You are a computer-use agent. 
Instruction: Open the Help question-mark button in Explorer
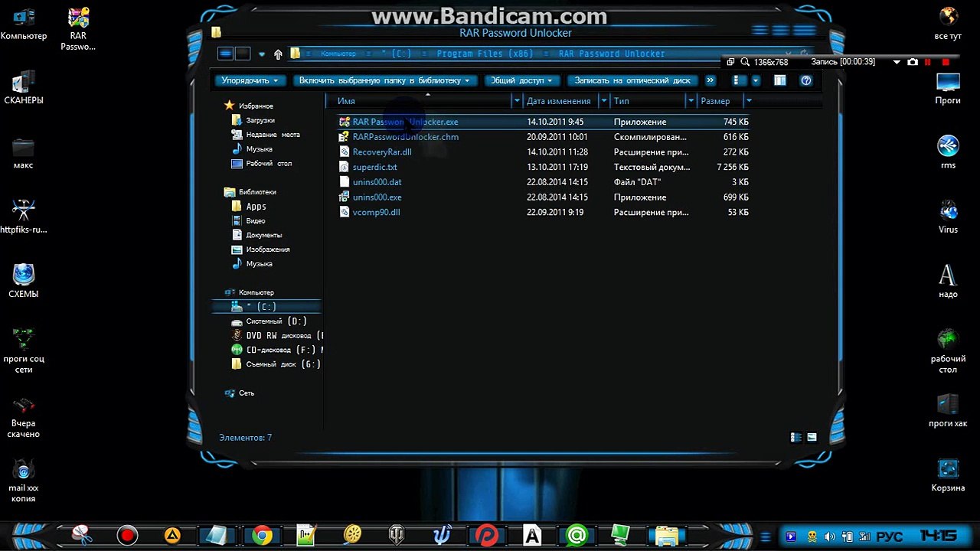[805, 80]
